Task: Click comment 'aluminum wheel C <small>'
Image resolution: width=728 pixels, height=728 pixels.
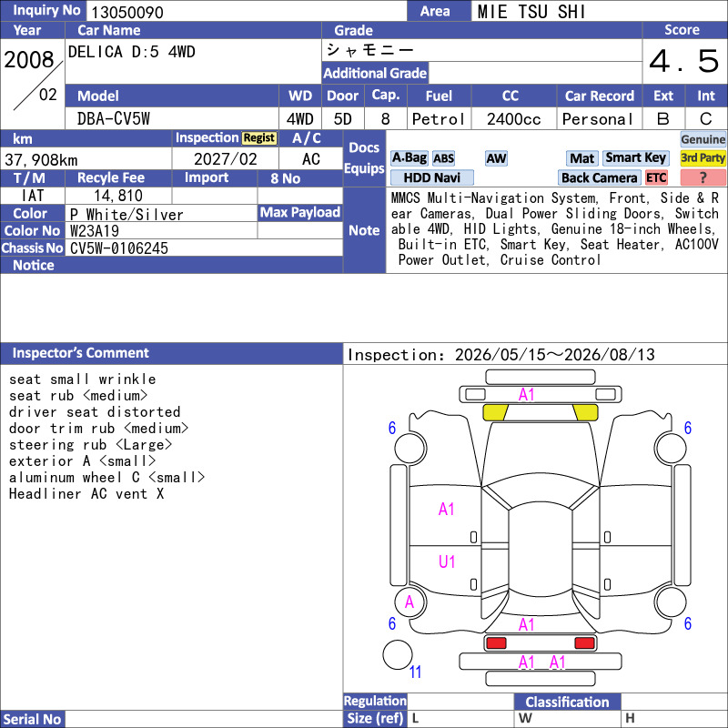Action: tap(106, 477)
